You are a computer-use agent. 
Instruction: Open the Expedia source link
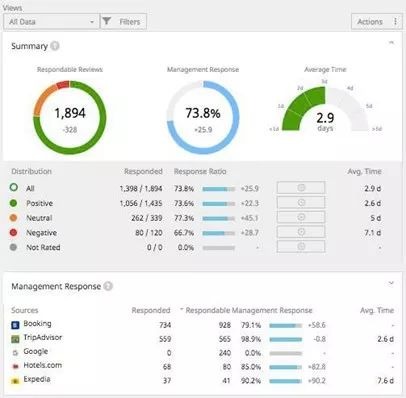[x=37, y=379]
